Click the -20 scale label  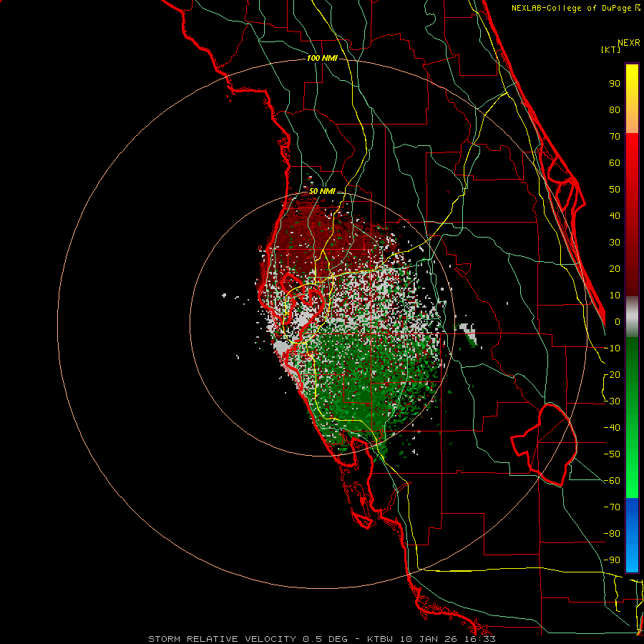(612, 375)
